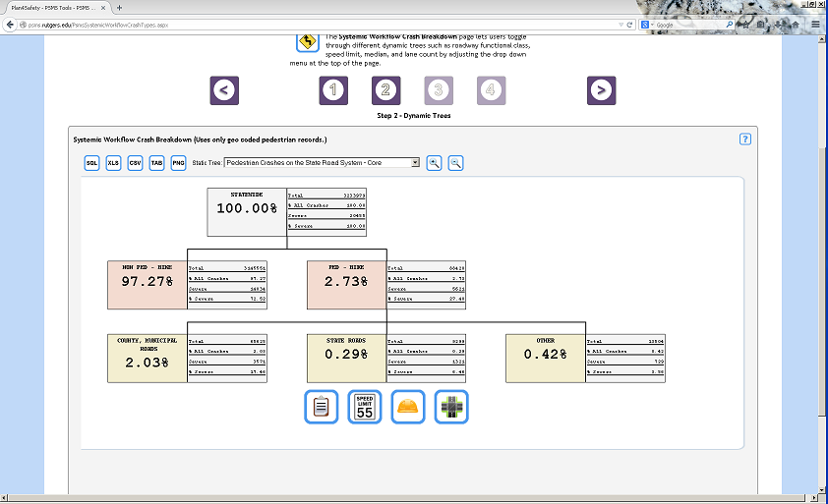This screenshot has height=504, width=828.
Task: Open browser home page icon
Action: point(796,25)
